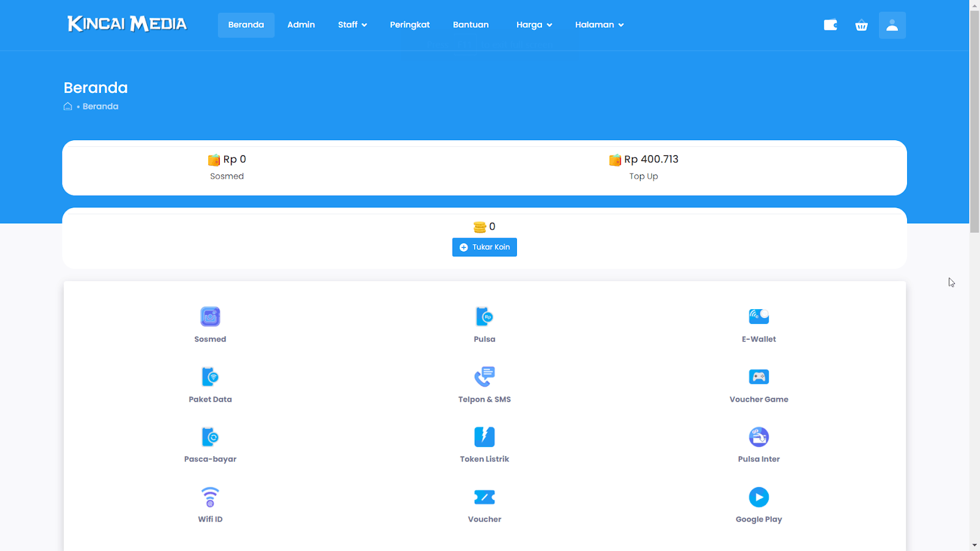Screen dimensions: 980x551
Task: Open the Sosmed service icon
Action: [x=210, y=317]
